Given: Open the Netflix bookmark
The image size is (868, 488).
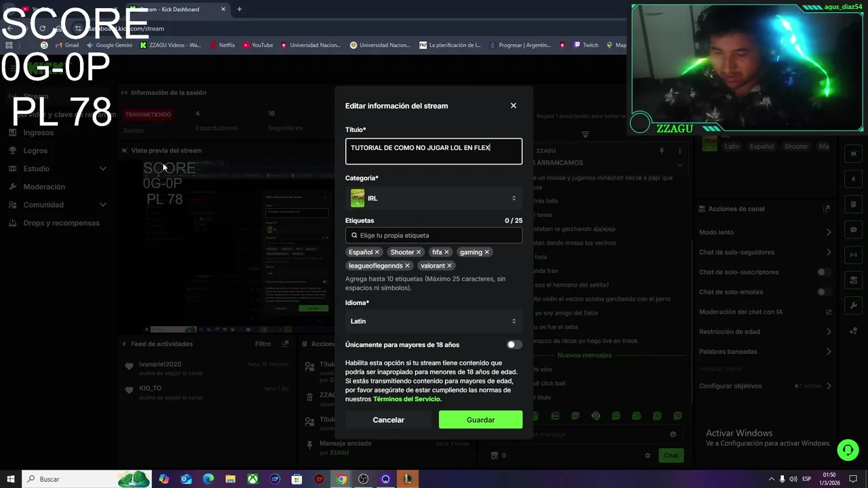Looking at the screenshot, I should [x=222, y=45].
